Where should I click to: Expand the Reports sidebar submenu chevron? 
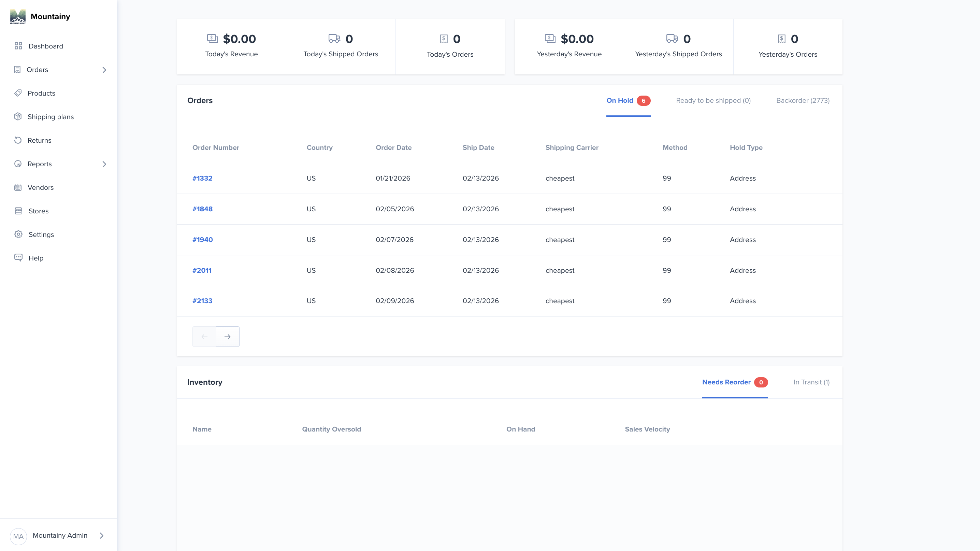pyautogui.click(x=104, y=165)
